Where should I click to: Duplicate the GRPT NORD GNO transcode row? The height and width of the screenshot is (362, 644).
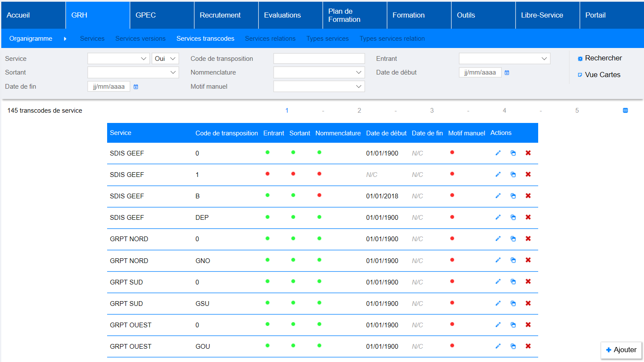513,260
